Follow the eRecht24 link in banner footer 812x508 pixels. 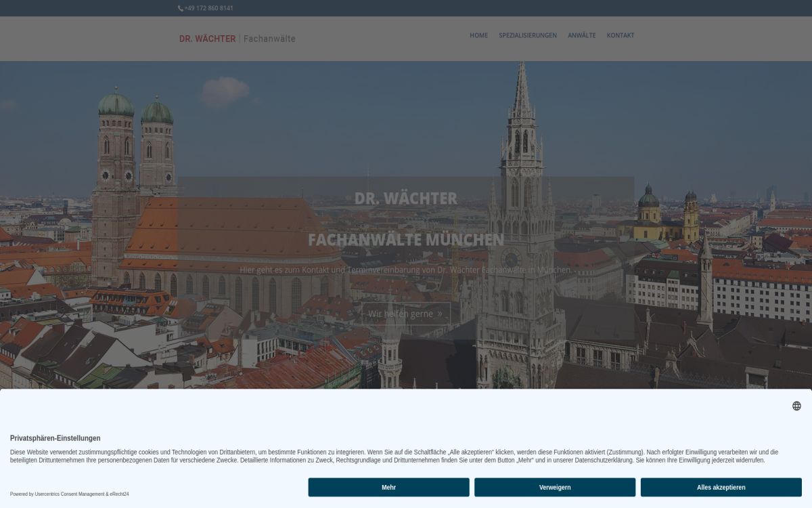[119, 494]
